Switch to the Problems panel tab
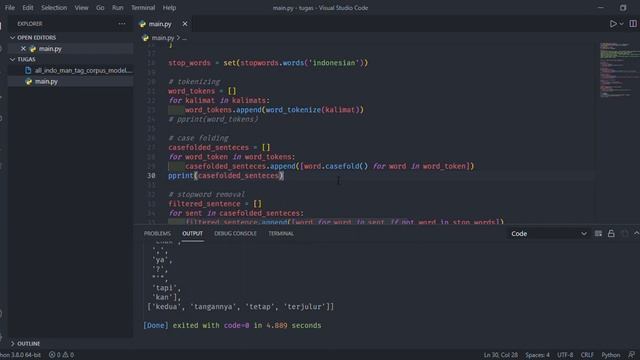This screenshot has width=640, height=360. click(157, 233)
